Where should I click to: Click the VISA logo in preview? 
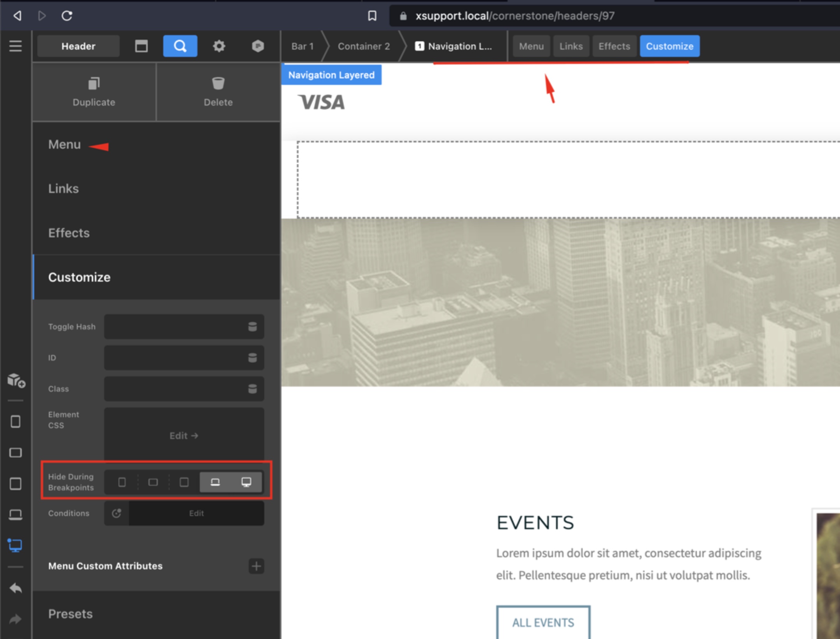click(x=321, y=102)
